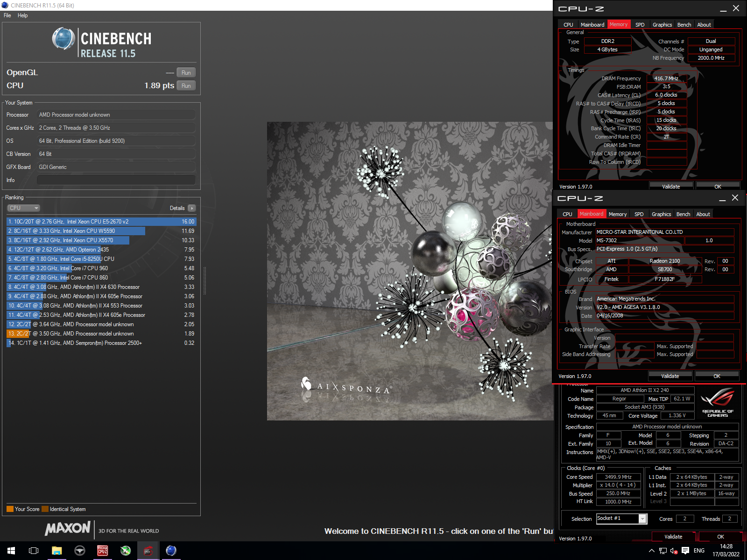Click the Cinebench globe logo
This screenshot has height=560, width=747.
pos(63,38)
